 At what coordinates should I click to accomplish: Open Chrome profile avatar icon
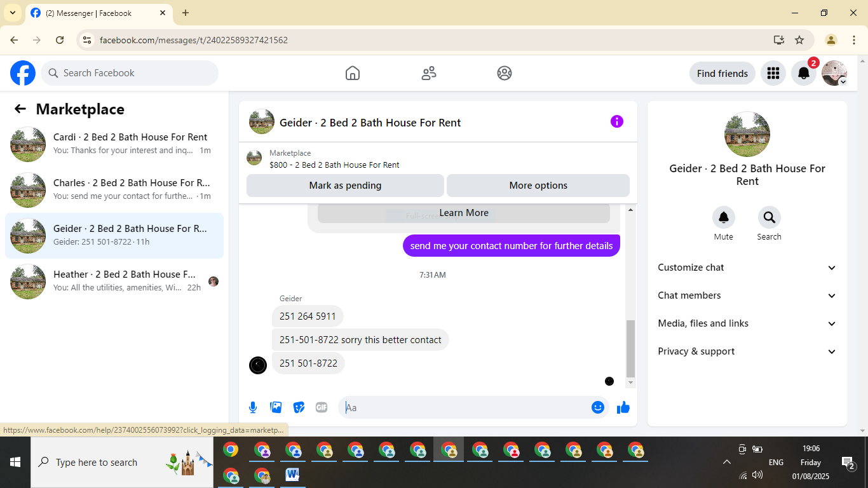coord(831,40)
